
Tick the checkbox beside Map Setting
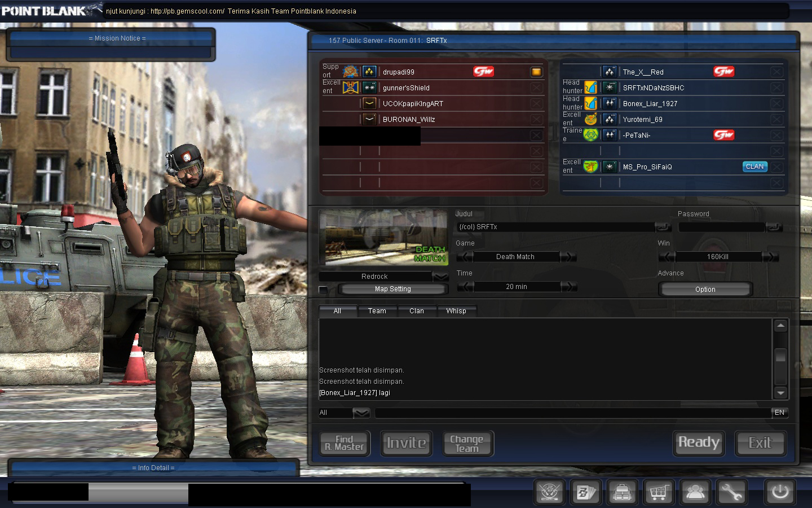[x=323, y=290]
